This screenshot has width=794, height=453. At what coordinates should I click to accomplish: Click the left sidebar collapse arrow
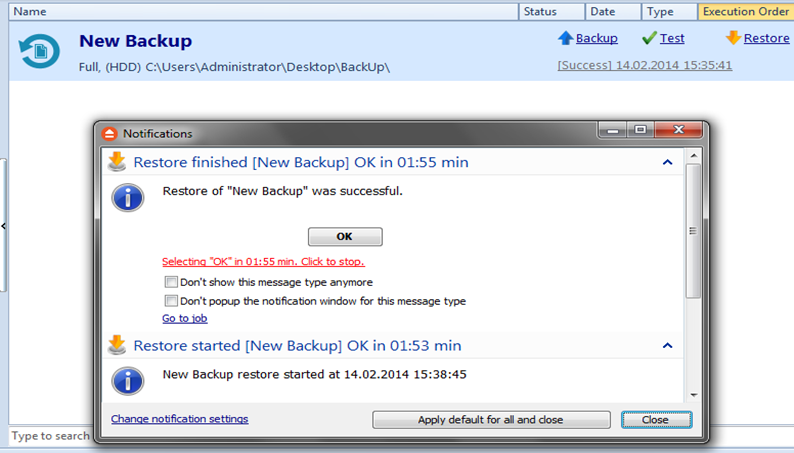click(x=3, y=226)
